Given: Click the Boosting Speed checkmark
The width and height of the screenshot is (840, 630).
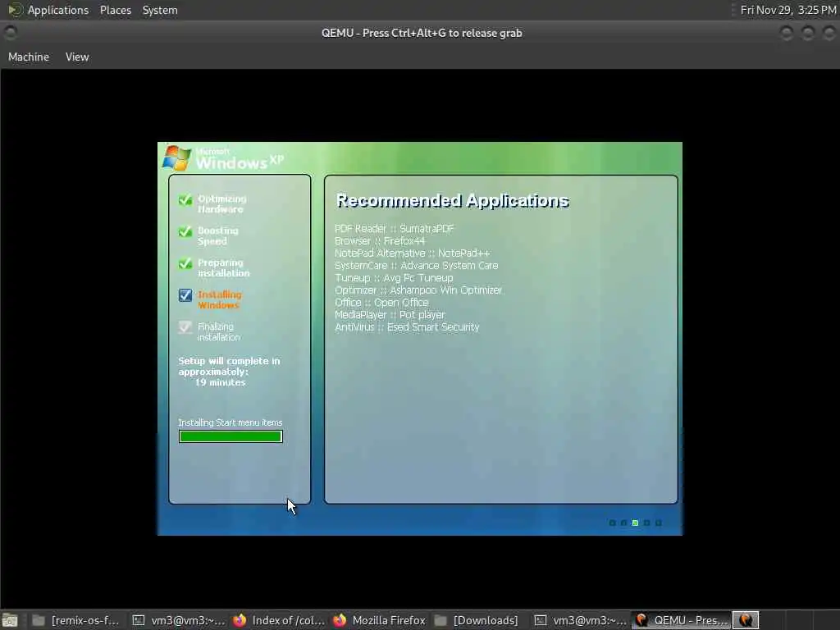Looking at the screenshot, I should pyautogui.click(x=185, y=231).
